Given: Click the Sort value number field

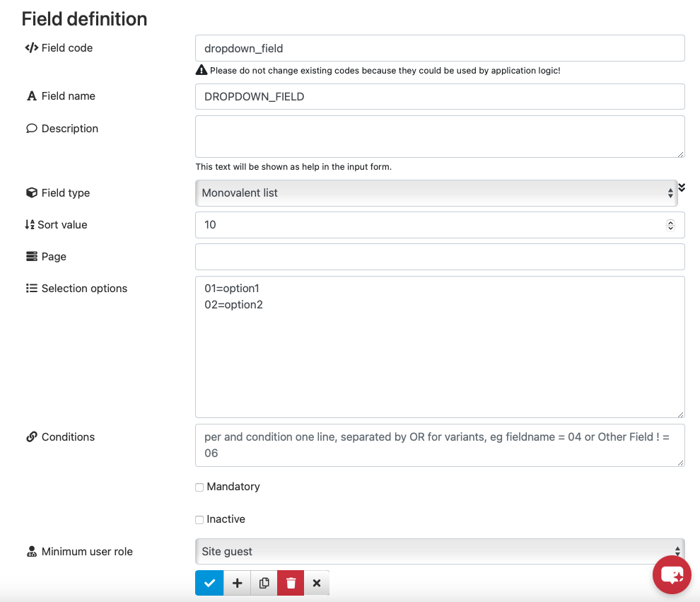Looking at the screenshot, I should 440,225.
